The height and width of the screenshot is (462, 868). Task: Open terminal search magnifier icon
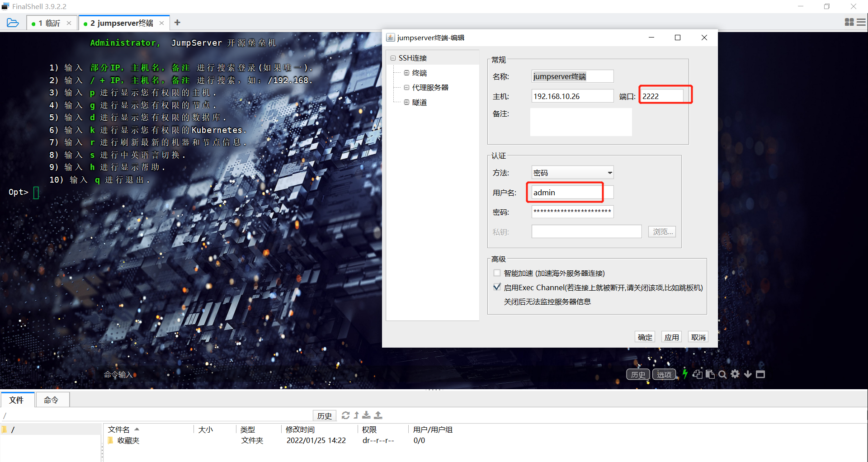coord(722,374)
